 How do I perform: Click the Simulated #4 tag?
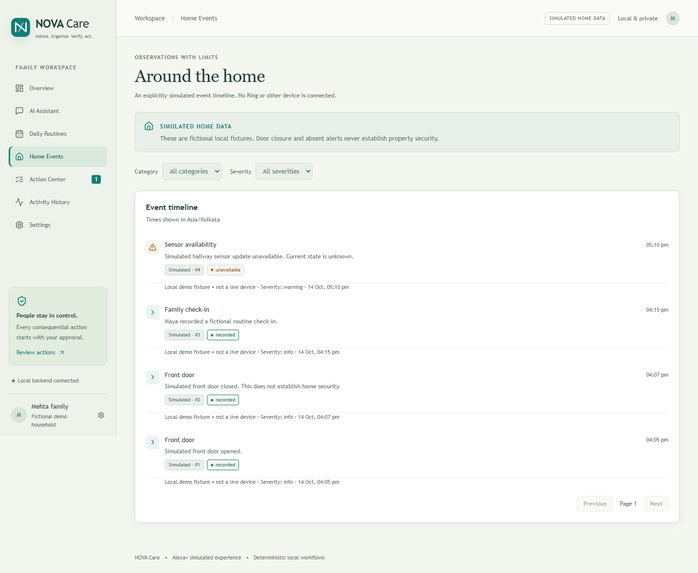[184, 270]
